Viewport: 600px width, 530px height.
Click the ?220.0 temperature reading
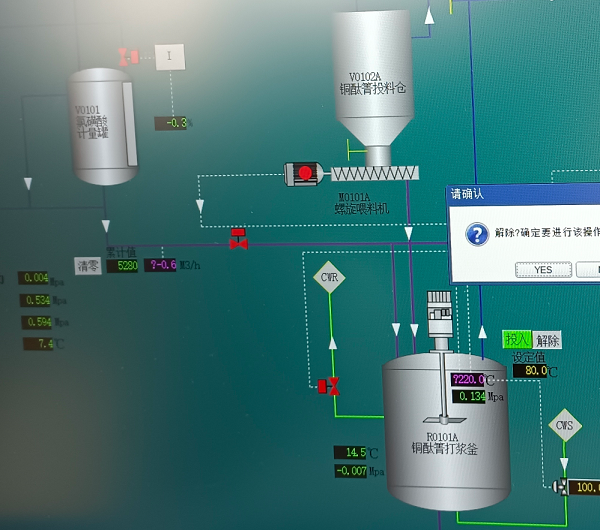[x=467, y=380]
